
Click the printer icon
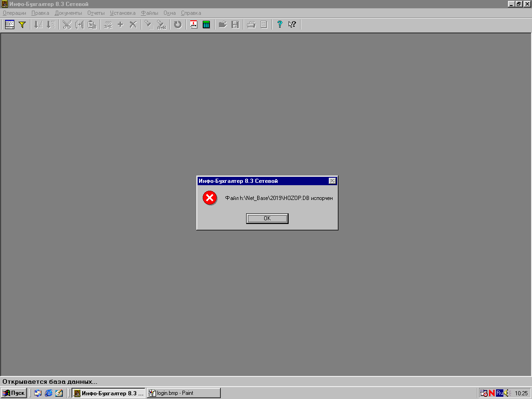click(251, 24)
